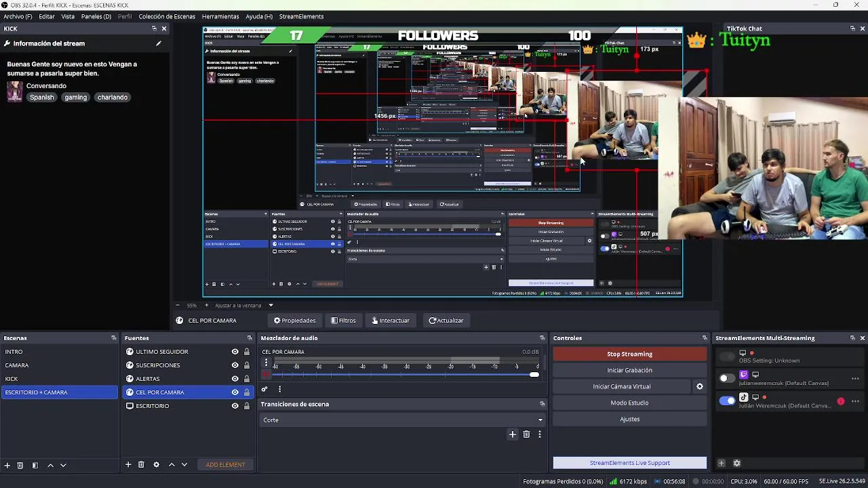Add a new source in the Fuentes panel
Viewport: 868px width, 488px height.
point(128,464)
